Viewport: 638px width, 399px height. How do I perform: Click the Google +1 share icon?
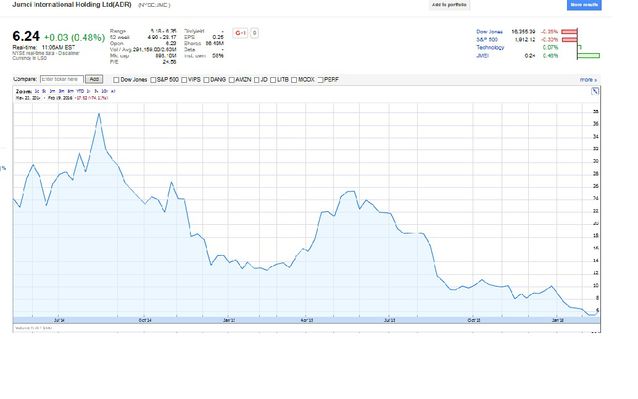[240, 33]
